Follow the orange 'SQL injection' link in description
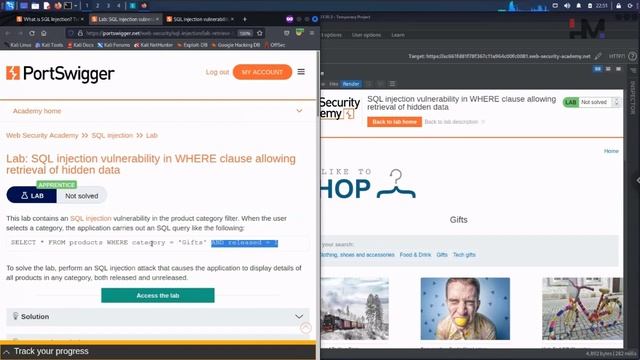Viewport: 640px width, 360px height. click(91, 218)
